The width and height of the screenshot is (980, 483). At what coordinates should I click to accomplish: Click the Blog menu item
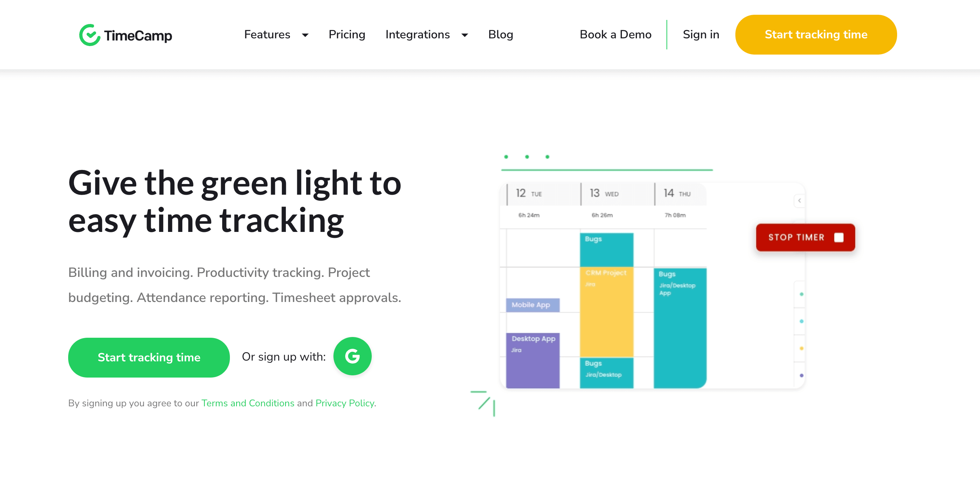click(x=501, y=34)
